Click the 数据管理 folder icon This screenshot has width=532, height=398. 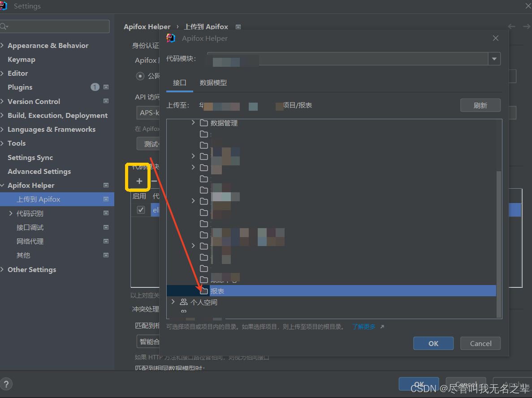point(203,123)
